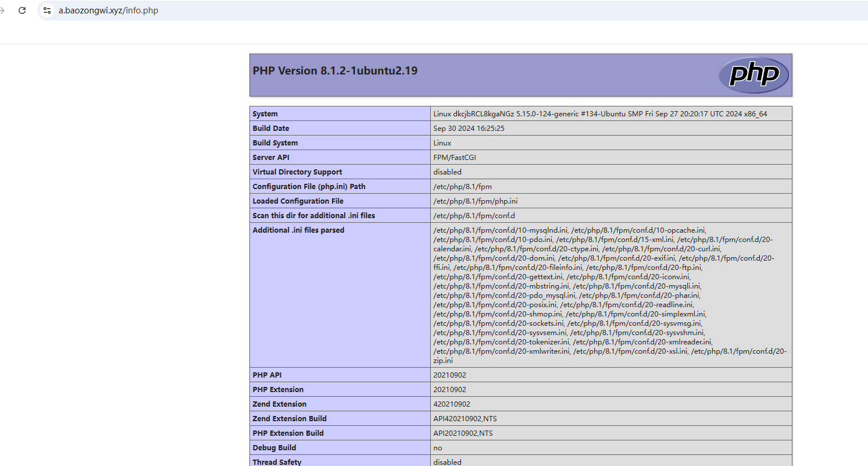
Task: Click the System row label
Action: [265, 114]
